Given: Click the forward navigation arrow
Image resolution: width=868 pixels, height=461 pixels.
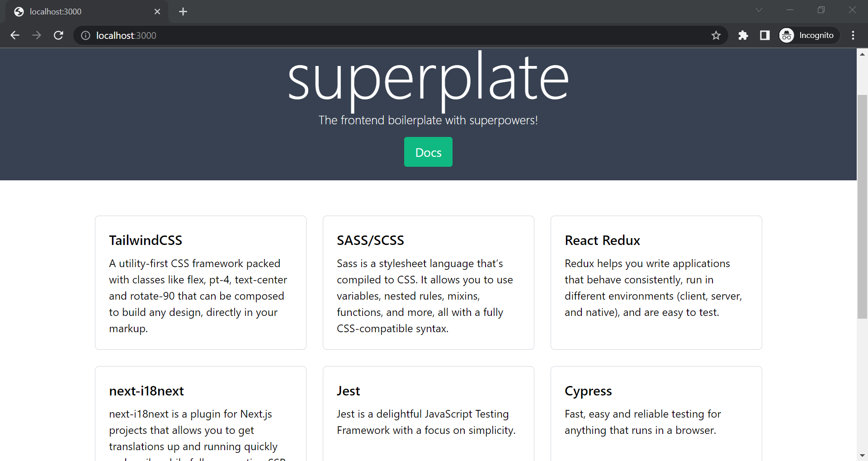Looking at the screenshot, I should tap(37, 35).
